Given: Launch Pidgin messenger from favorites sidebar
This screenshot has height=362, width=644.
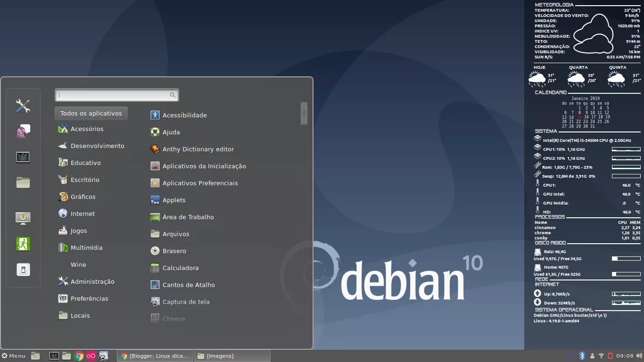Looking at the screenshot, I should (23, 132).
